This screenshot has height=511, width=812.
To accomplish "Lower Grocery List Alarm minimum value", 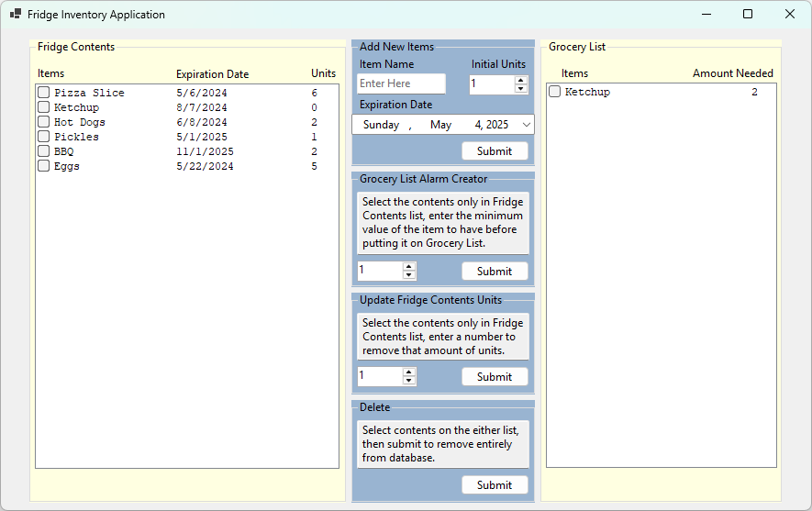I will tap(409, 274).
